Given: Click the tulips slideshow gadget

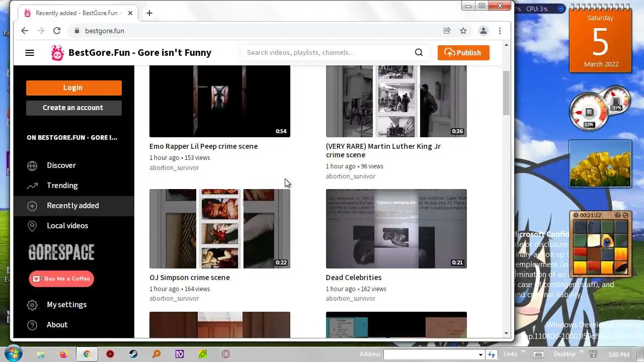Looking at the screenshot, I should [600, 164].
